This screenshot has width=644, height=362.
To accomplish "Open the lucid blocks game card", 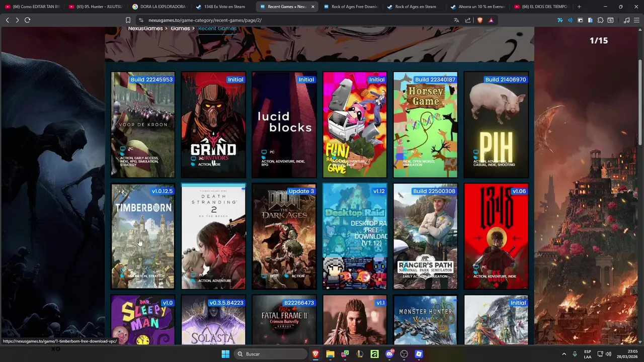I will tap(284, 125).
